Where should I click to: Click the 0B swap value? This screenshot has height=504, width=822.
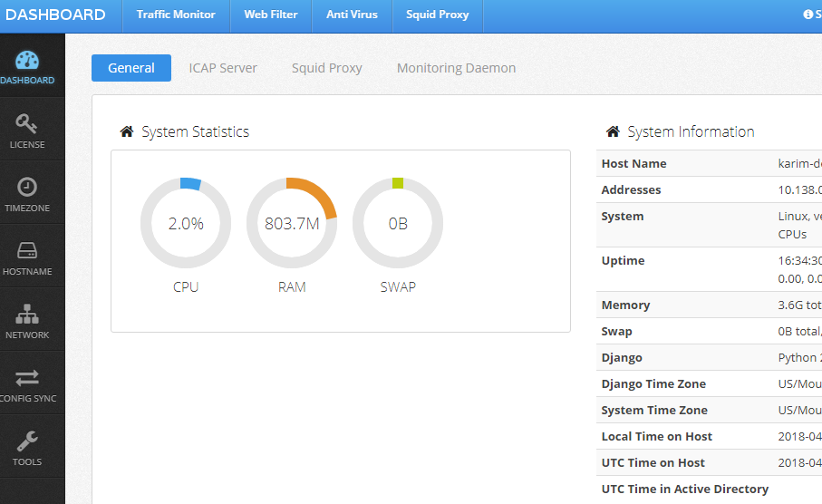point(398,224)
